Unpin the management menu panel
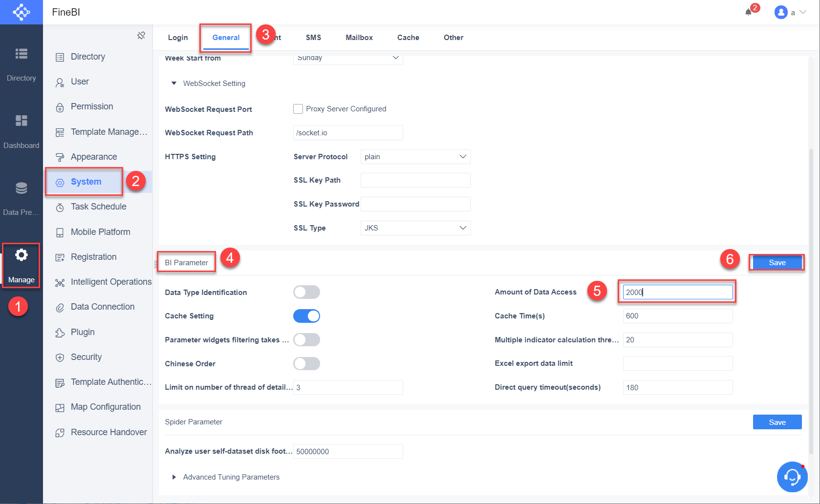Image resolution: width=820 pixels, height=504 pixels. (x=141, y=36)
